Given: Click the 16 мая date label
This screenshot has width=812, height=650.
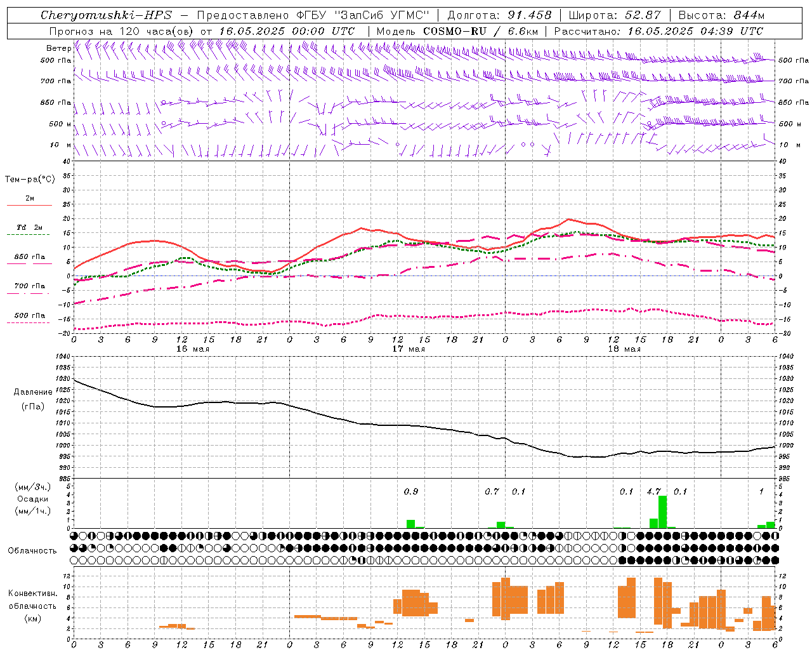Looking at the screenshot, I should tap(192, 349).
